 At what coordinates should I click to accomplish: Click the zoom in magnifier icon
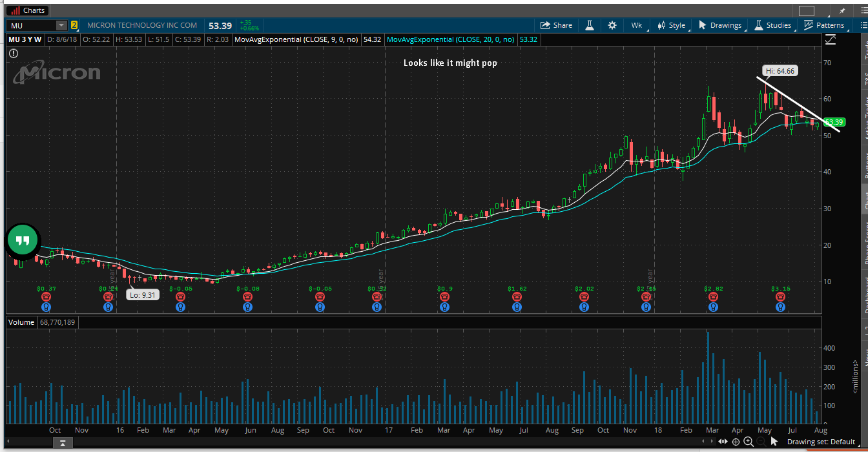(x=749, y=442)
